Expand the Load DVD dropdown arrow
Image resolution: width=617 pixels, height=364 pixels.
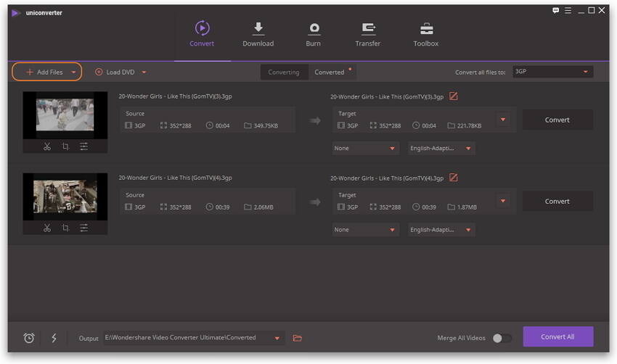pyautogui.click(x=144, y=73)
